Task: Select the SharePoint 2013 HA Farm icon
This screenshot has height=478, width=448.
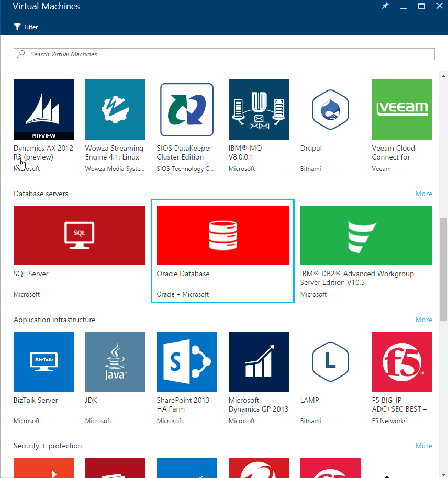Action: tap(187, 361)
